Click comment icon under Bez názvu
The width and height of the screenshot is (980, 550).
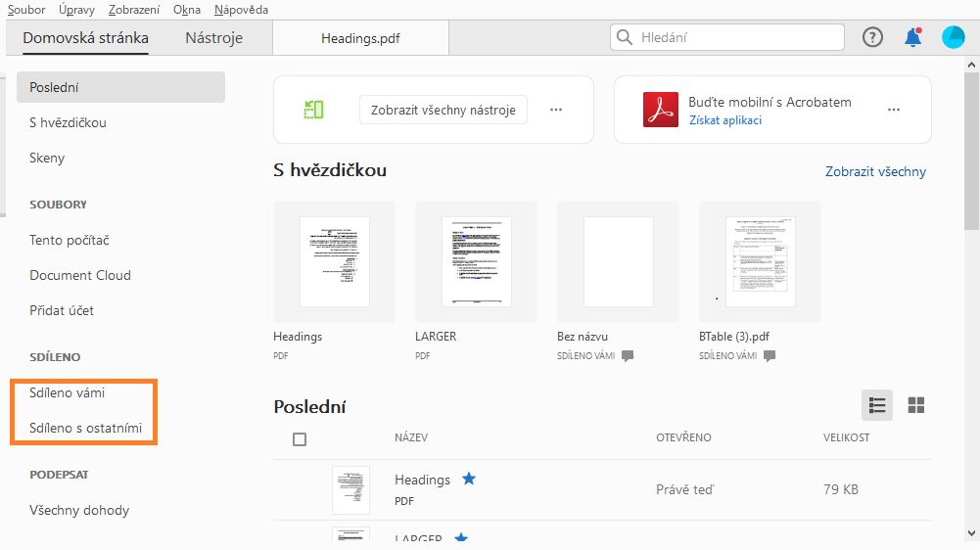(628, 355)
